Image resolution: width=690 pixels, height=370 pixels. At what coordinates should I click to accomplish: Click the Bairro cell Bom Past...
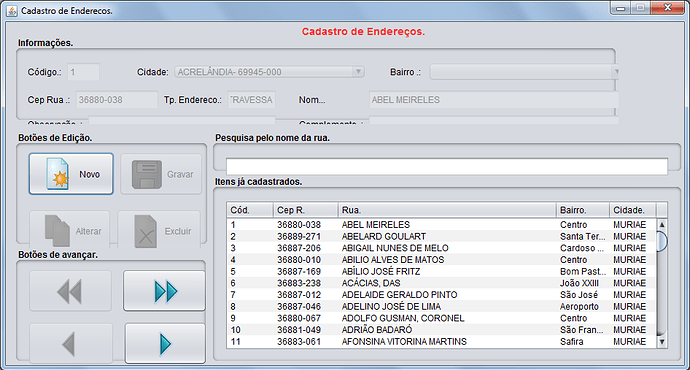tap(583, 271)
